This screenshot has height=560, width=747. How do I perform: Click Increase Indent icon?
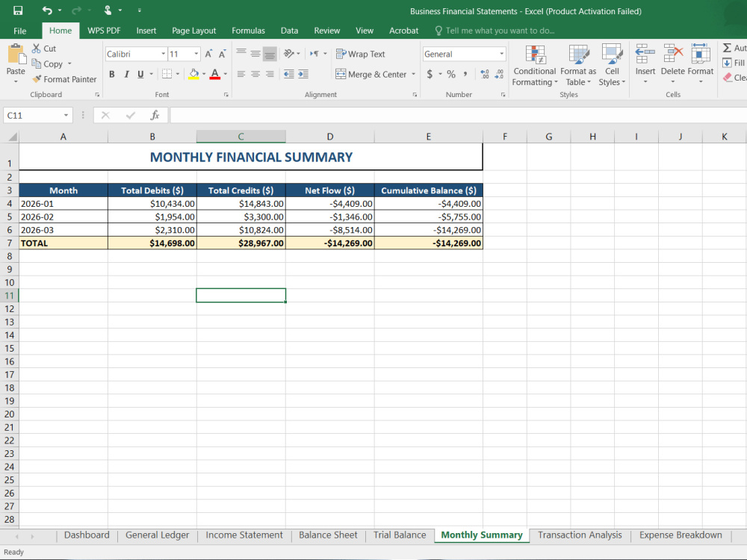coord(303,74)
